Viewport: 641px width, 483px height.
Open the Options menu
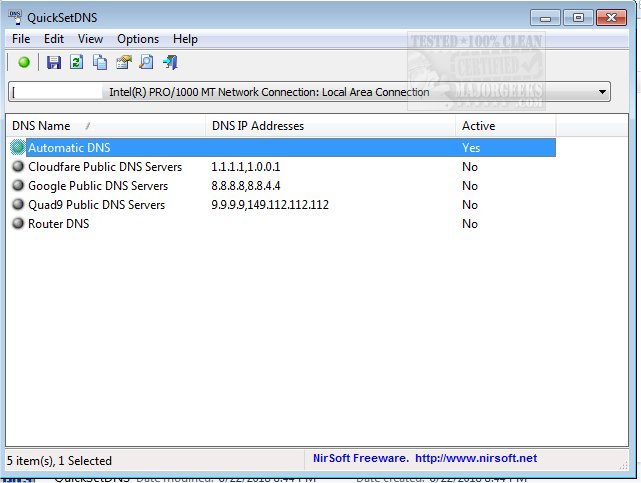pos(138,39)
